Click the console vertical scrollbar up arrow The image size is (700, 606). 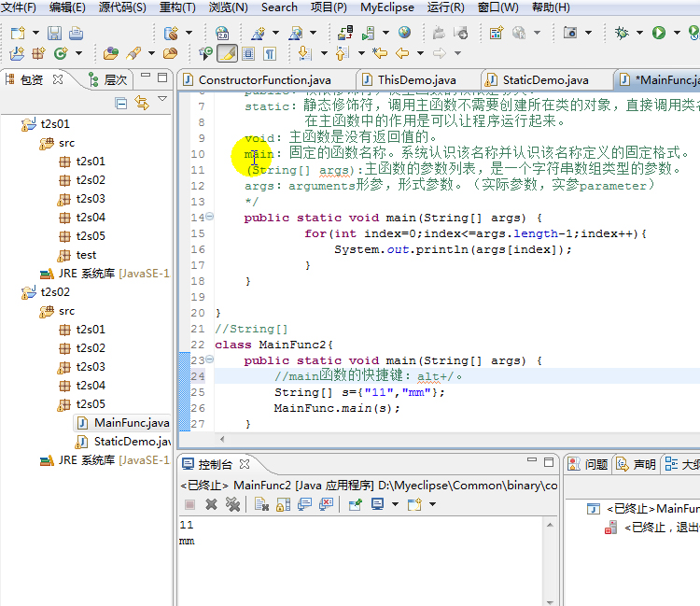click(550, 525)
